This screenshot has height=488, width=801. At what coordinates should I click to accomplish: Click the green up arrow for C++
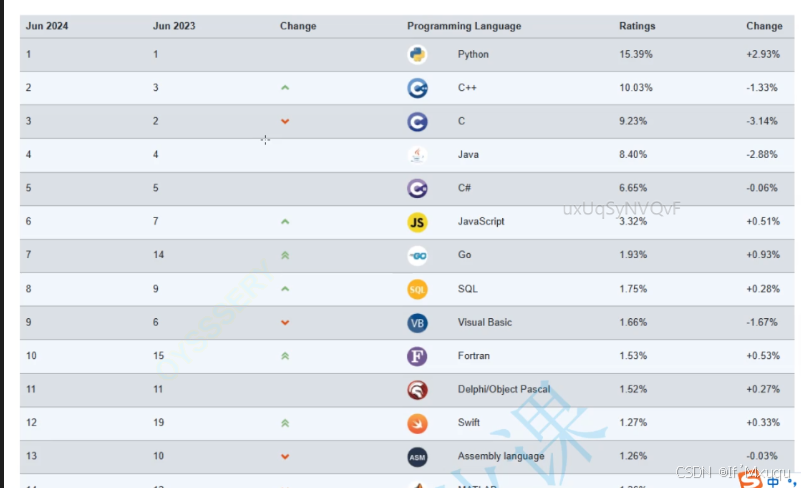pos(285,88)
